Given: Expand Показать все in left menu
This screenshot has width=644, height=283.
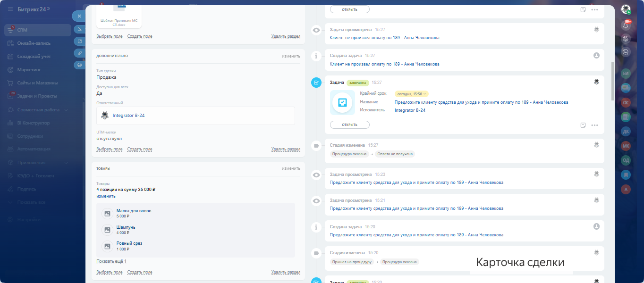Looking at the screenshot, I should [x=32, y=202].
